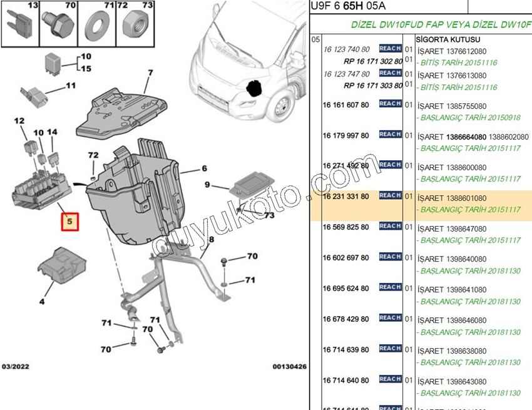Click the REACH badge on row 16 231 331 80
This screenshot has height=410, width=532.
click(391, 196)
